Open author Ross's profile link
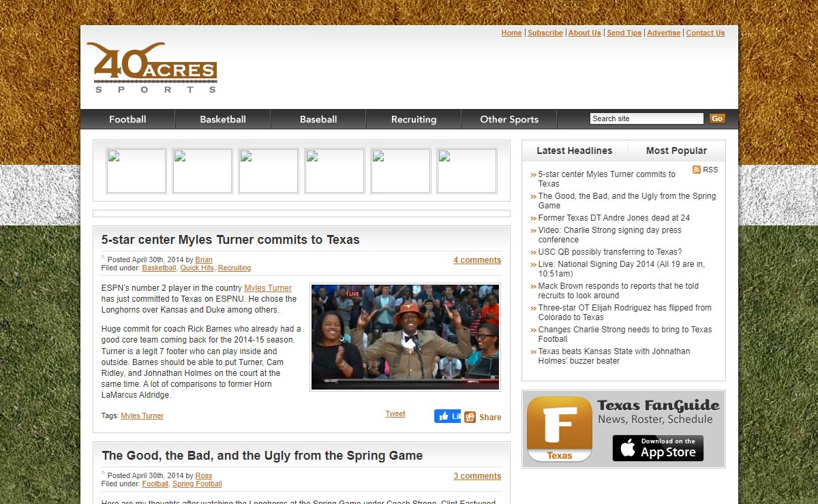818x504 pixels. [x=204, y=475]
